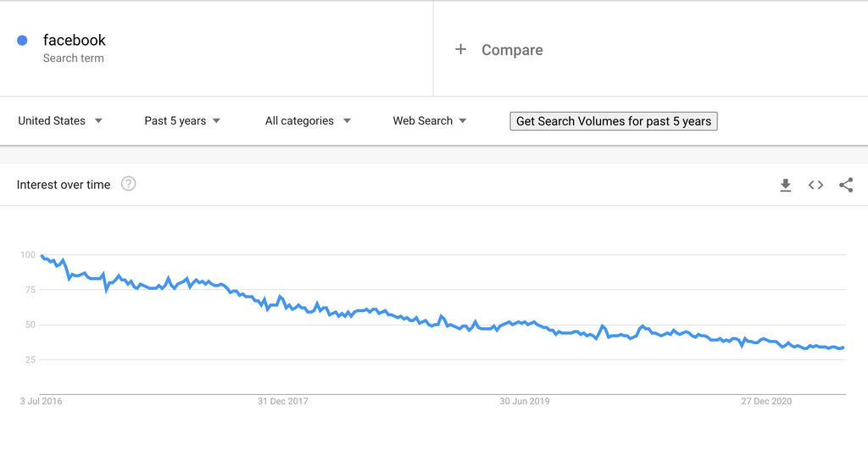Click the share chart icon
This screenshot has width=868, height=456.
pos(846,185)
